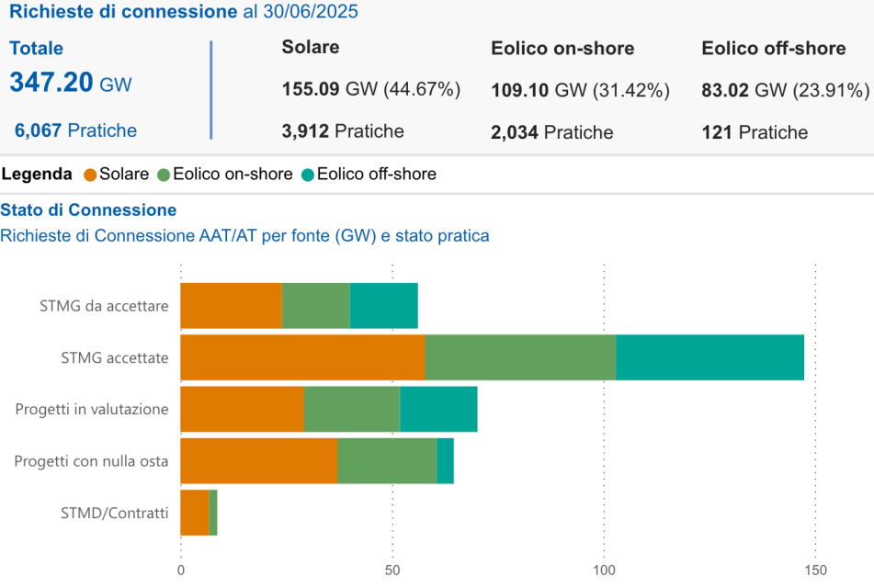Click the green Eolico on-shore legend dot
Viewport: 874px width, 588px height.
(165, 175)
